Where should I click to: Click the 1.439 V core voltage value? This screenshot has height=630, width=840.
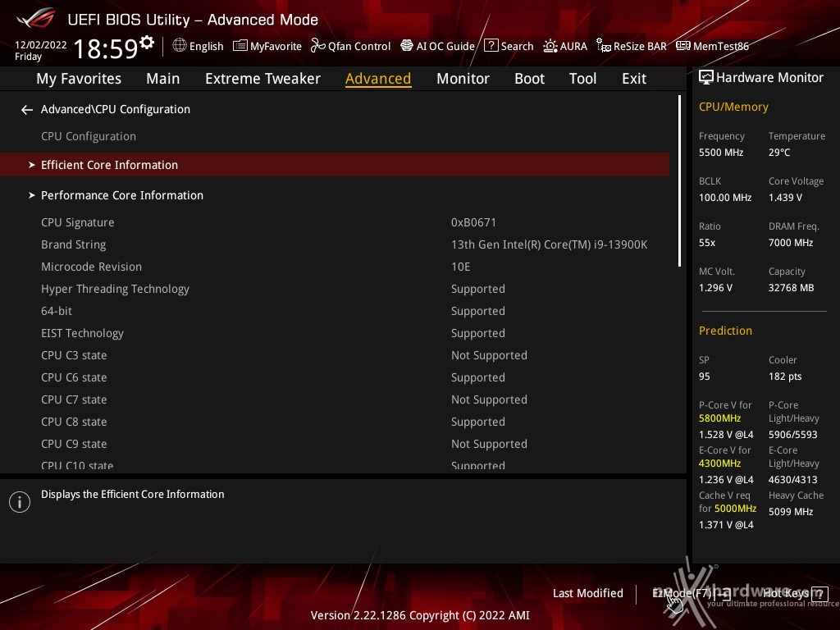785,198
